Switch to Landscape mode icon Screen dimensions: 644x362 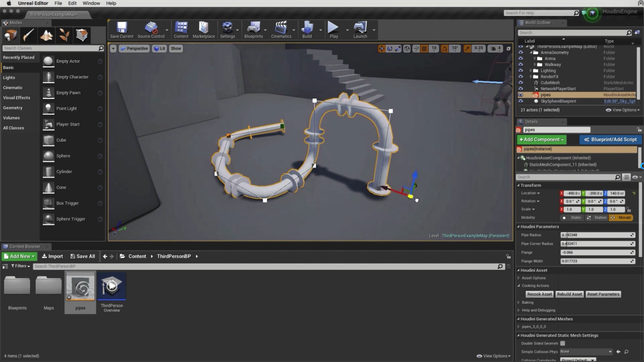point(46,35)
